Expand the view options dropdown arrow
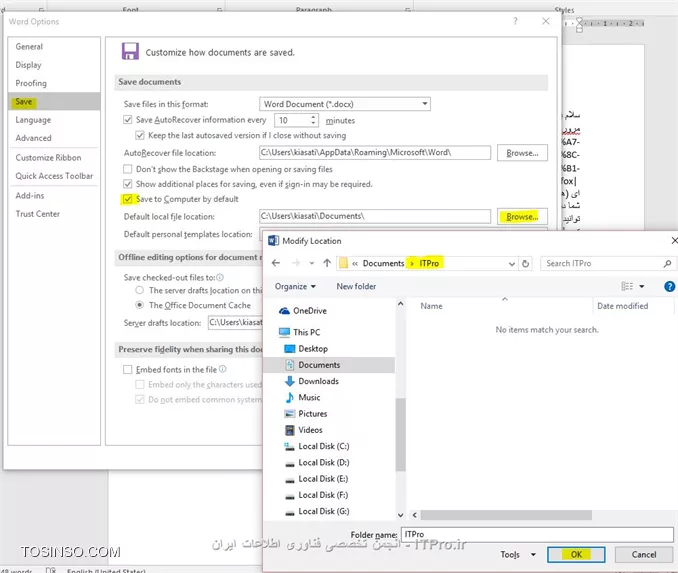The image size is (678, 573). pos(642,286)
